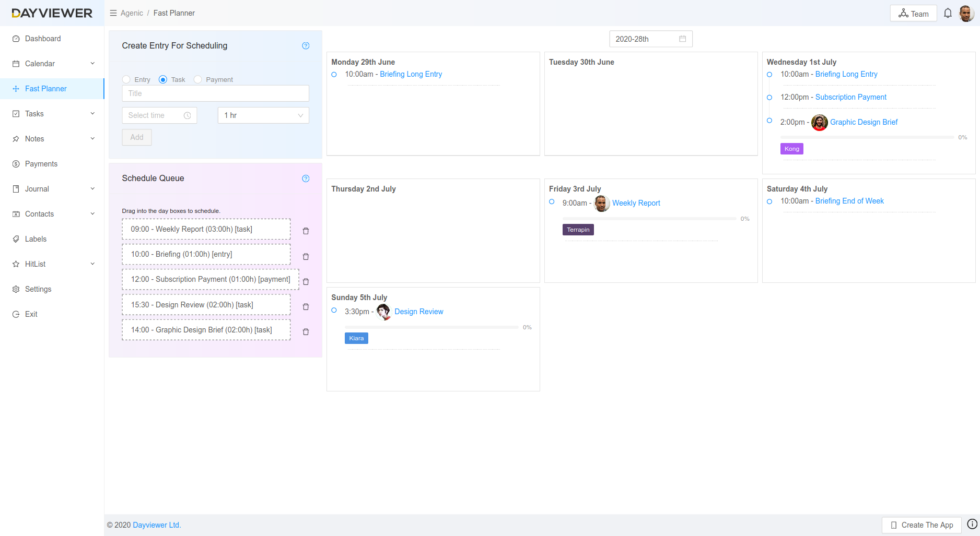
Task: Open Fast Planner in sidebar
Action: point(52,89)
